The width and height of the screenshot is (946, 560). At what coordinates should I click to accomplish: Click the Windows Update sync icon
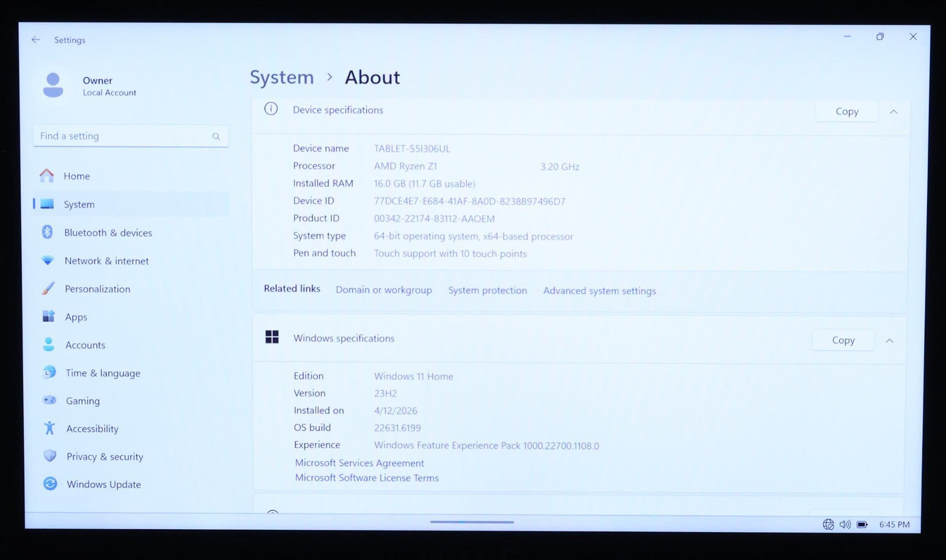pyautogui.click(x=50, y=484)
